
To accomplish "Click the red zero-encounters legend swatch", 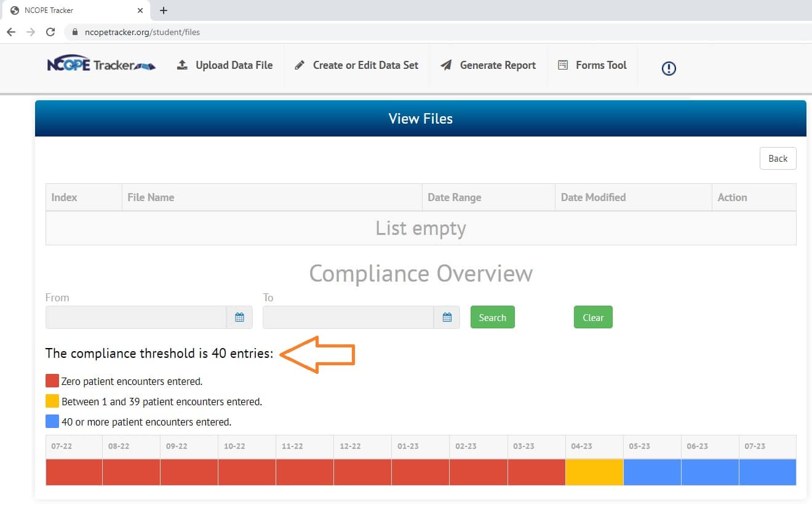I will point(51,380).
